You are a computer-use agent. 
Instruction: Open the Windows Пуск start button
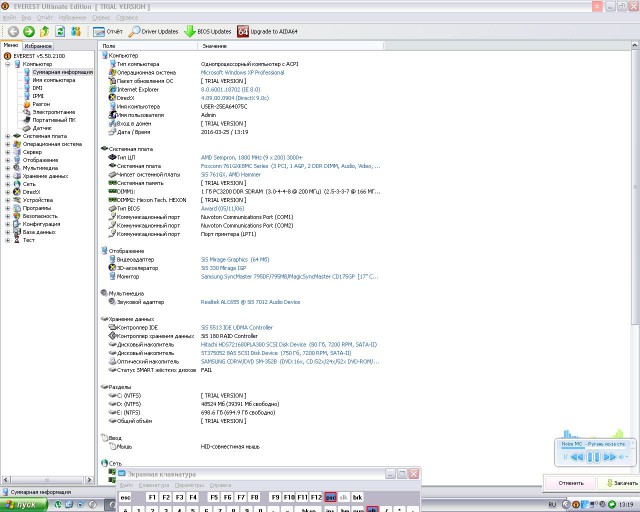click(x=23, y=505)
